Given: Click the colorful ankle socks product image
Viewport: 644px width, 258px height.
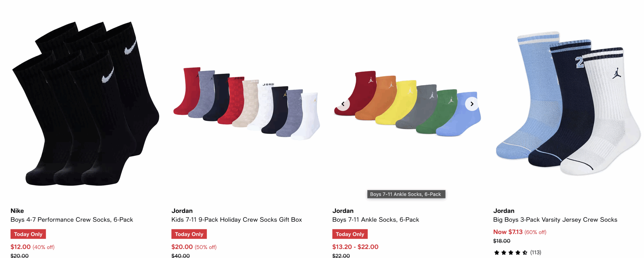Looking at the screenshot, I should [407, 104].
